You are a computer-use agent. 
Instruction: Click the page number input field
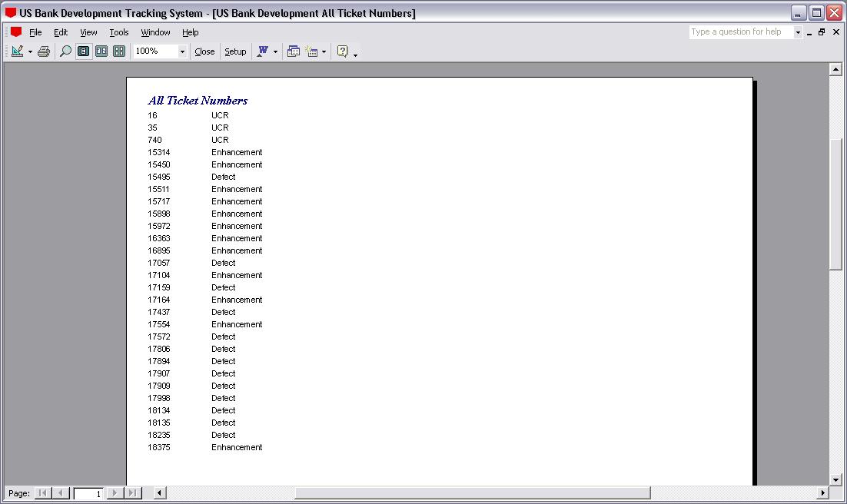tap(88, 493)
